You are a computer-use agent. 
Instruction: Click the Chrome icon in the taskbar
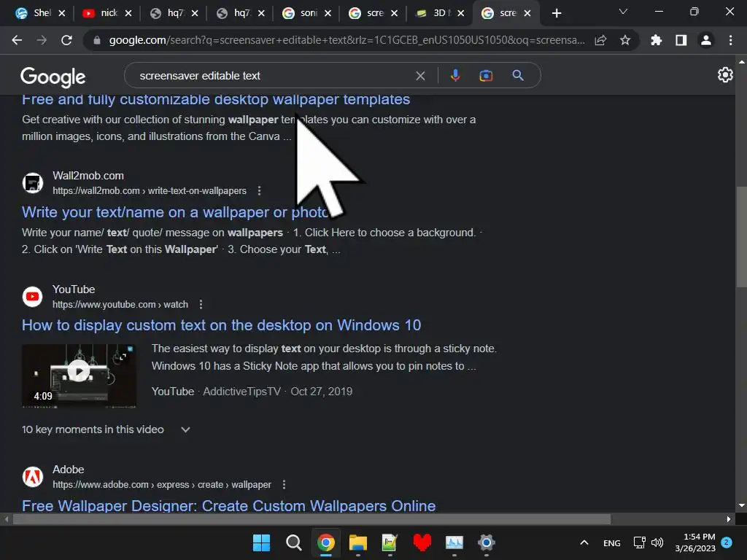(326, 542)
